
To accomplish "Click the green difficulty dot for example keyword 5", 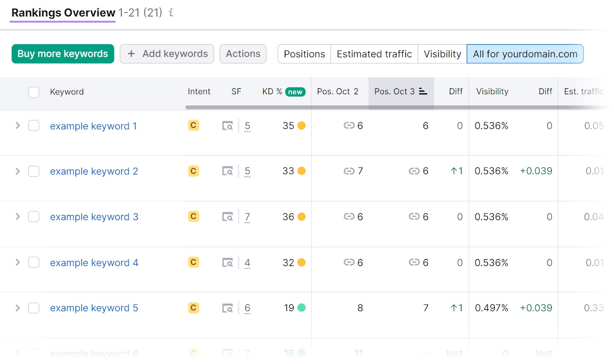I will tap(302, 308).
